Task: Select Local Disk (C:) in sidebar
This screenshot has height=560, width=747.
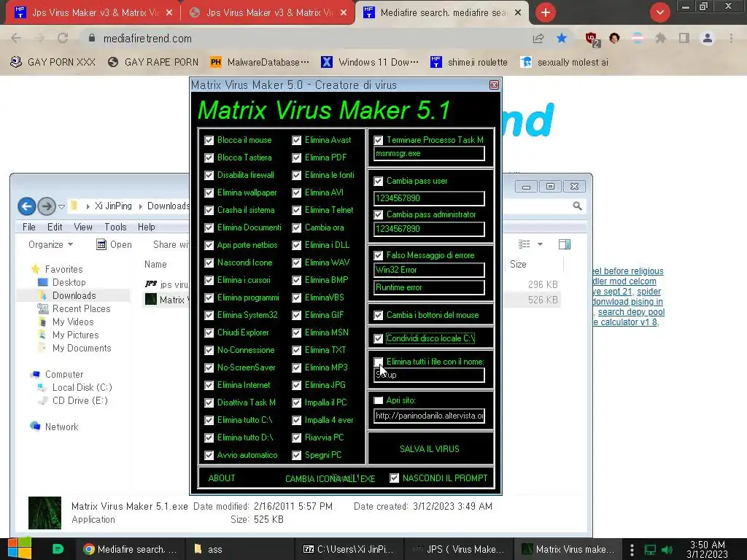Action: tap(82, 388)
